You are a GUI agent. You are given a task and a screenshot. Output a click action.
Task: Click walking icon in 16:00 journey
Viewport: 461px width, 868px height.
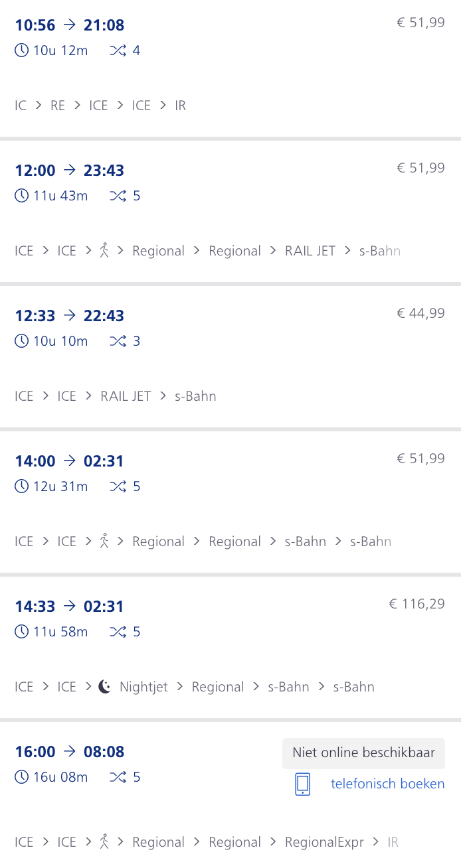[104, 842]
